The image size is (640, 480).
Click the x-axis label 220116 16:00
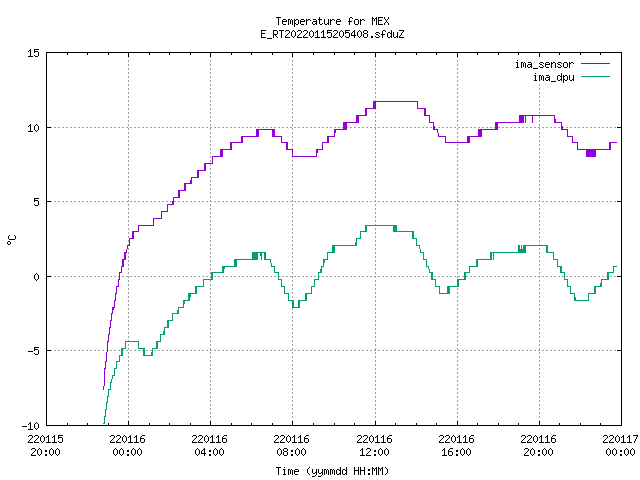click(x=456, y=446)
